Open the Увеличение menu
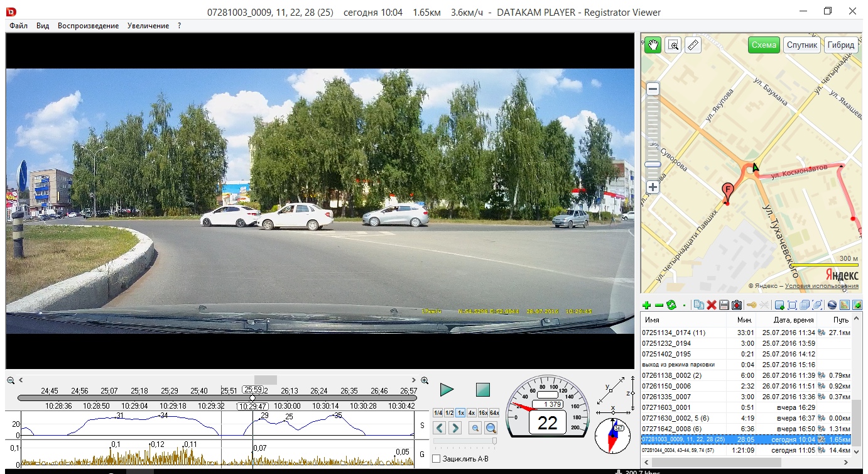 [148, 26]
